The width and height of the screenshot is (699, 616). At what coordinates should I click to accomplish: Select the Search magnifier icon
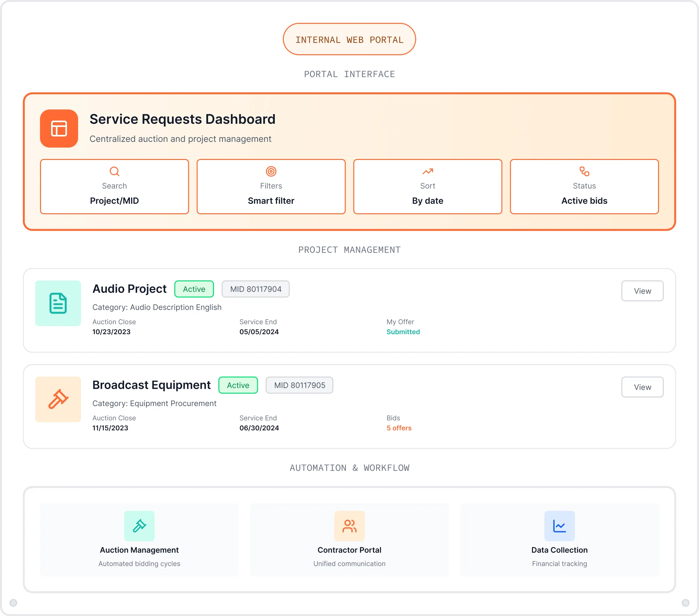114,171
